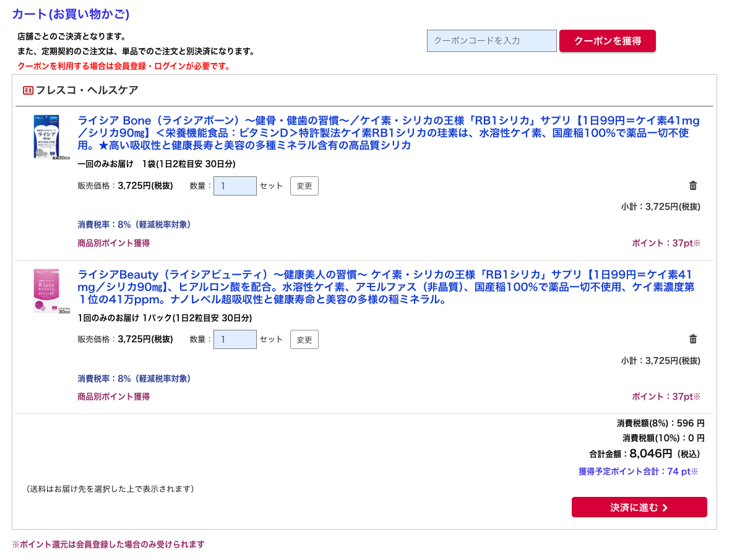
Task: Click 商品別ポイント獲得 under ライシア Bone
Action: click(x=113, y=243)
